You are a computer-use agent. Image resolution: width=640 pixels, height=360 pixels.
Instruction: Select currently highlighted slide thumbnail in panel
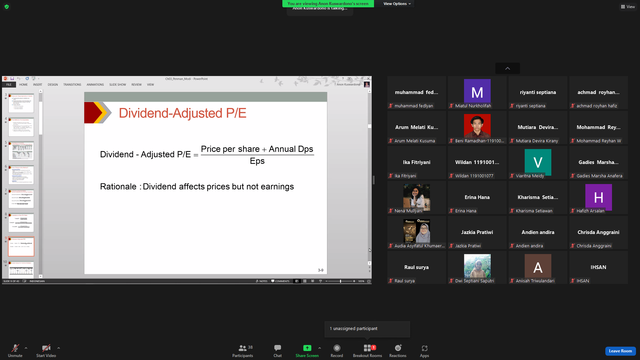pyautogui.click(x=21, y=247)
